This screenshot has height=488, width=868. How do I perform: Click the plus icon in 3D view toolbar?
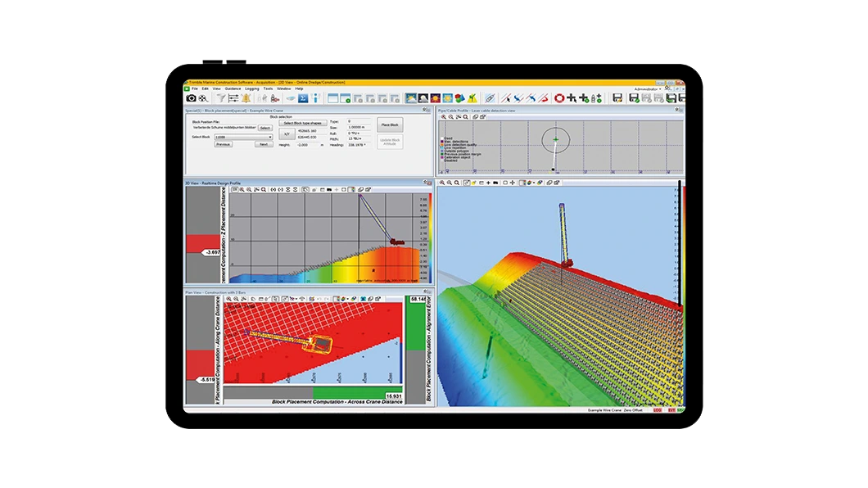488,183
